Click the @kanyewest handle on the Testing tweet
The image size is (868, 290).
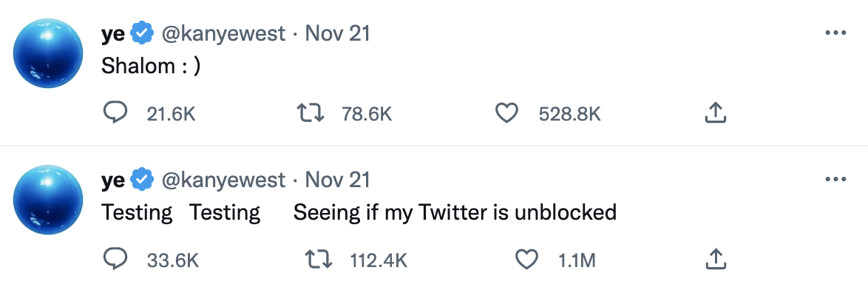[223, 180]
